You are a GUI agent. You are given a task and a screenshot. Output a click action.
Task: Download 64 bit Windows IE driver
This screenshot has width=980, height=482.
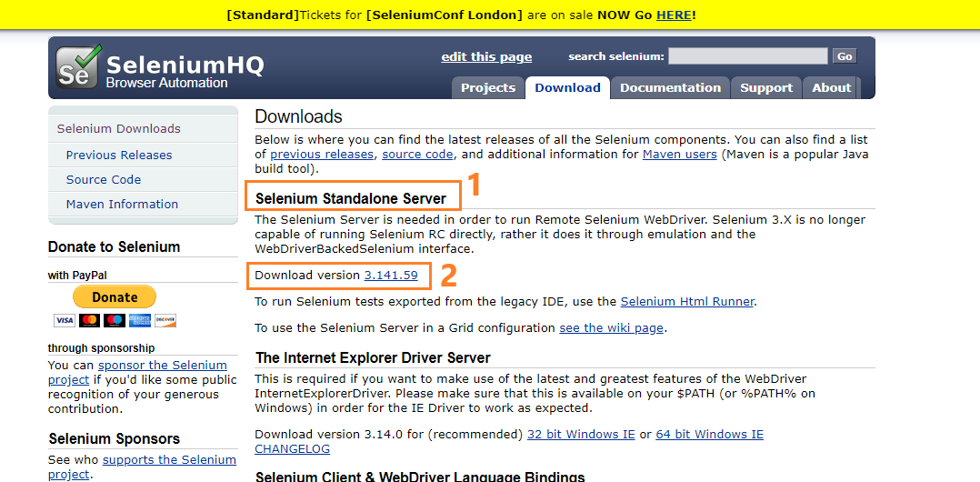(709, 435)
